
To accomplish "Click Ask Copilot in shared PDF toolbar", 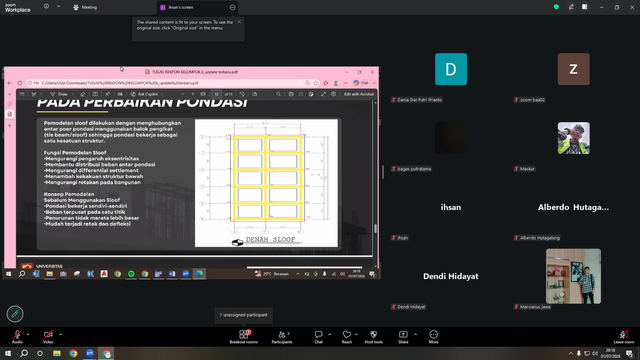I will coord(147,94).
